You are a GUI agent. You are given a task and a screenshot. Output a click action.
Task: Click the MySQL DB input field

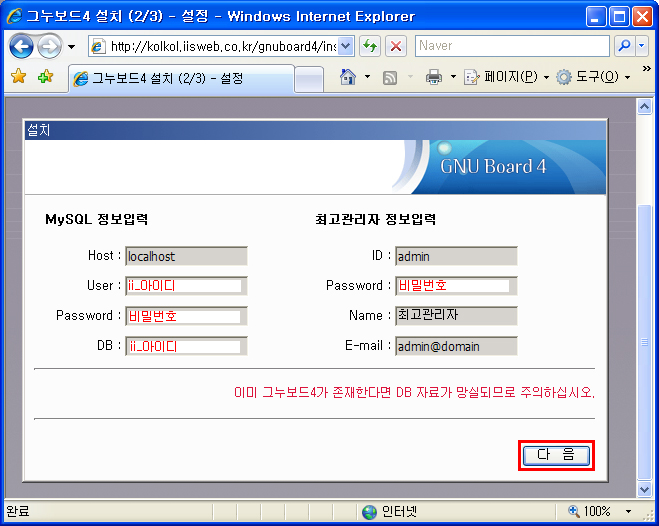186,346
